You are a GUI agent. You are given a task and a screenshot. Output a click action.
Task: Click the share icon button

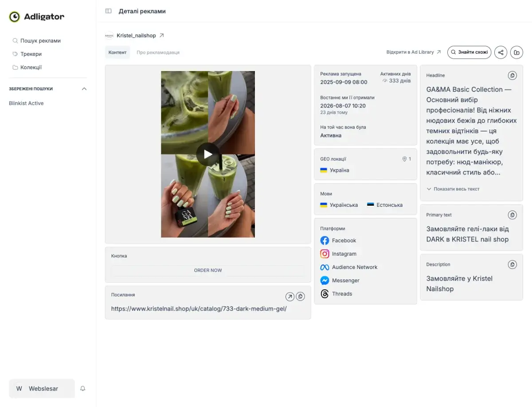coord(501,52)
